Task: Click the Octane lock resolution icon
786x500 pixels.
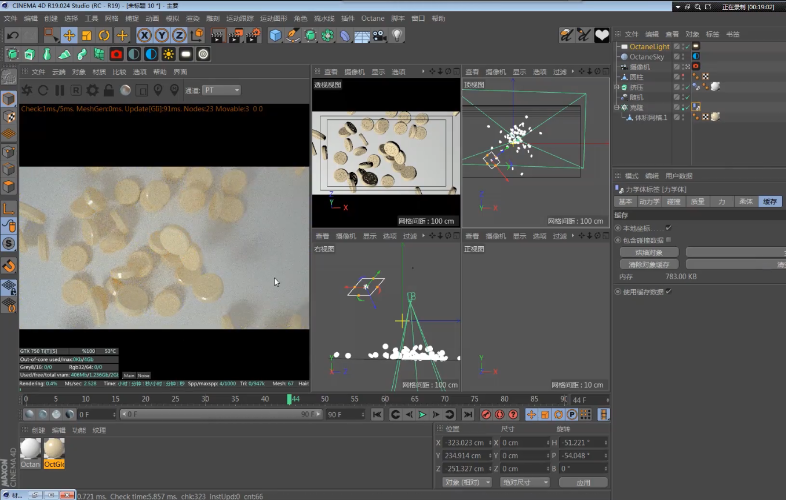Action: [110, 90]
